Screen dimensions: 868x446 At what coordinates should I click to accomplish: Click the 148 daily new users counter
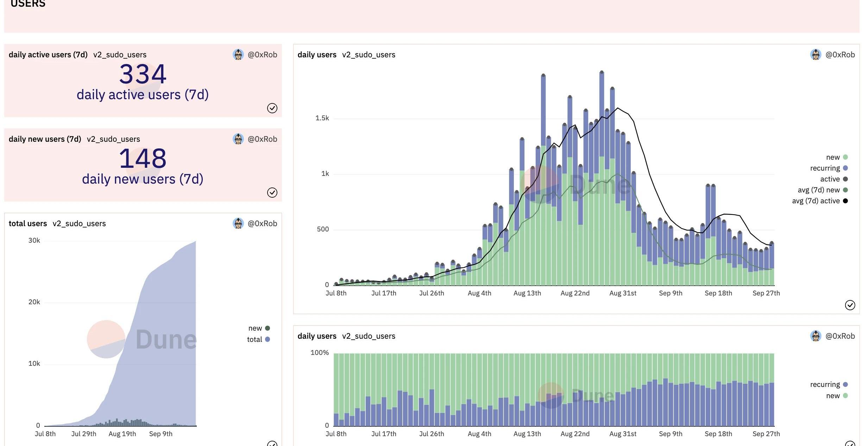(143, 159)
